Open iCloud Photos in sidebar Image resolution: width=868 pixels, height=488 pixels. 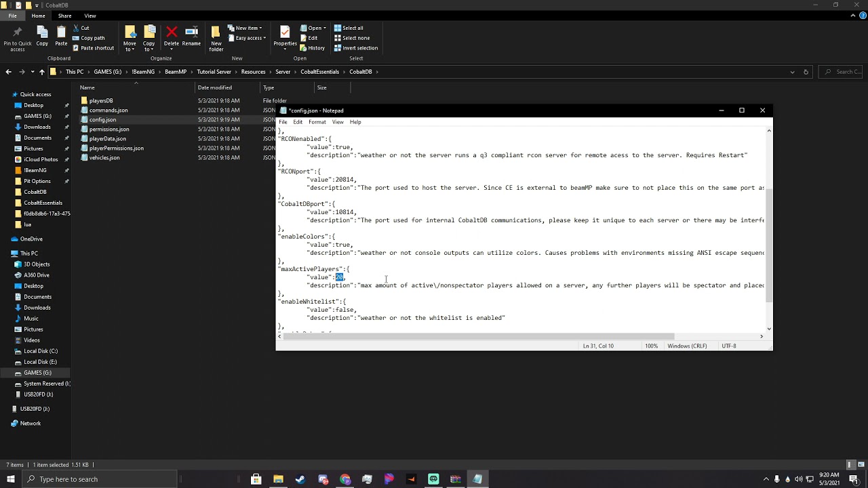click(x=41, y=159)
